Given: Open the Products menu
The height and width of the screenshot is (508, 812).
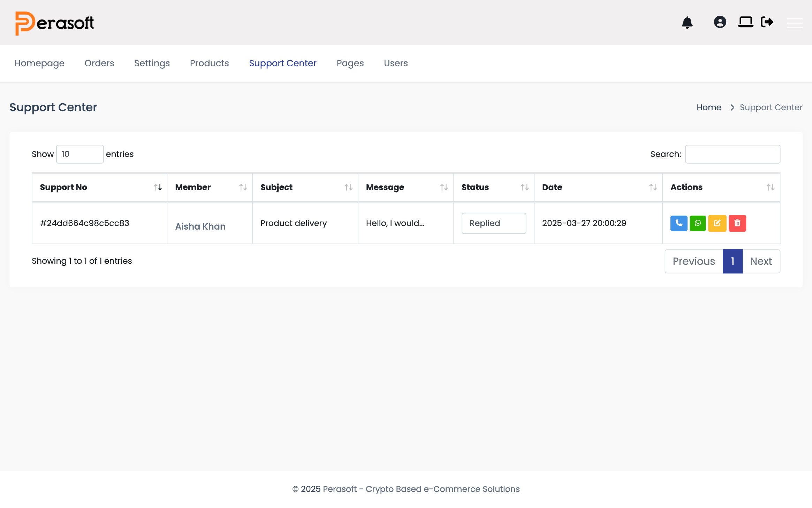Looking at the screenshot, I should click(210, 63).
